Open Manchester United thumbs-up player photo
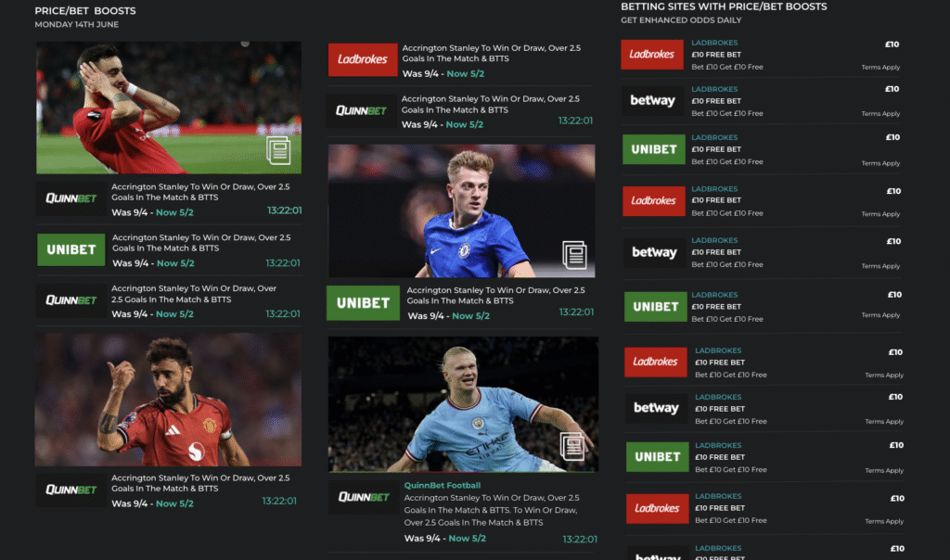The height and width of the screenshot is (560, 950). [169, 400]
